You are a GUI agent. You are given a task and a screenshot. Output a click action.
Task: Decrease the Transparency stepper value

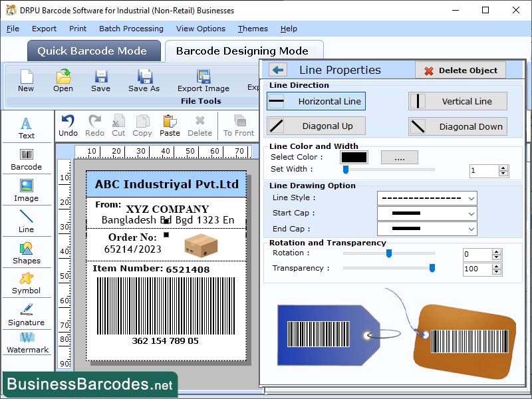[x=497, y=272]
